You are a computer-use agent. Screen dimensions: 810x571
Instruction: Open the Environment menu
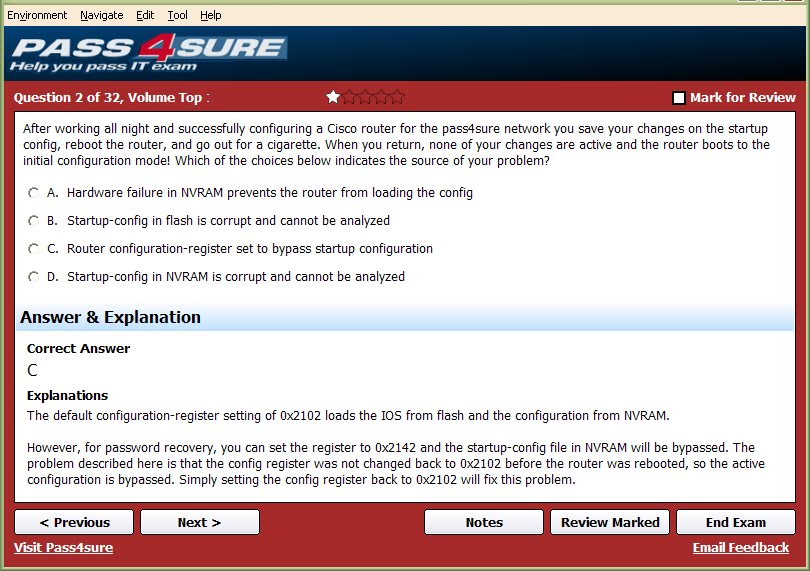pyautogui.click(x=37, y=15)
